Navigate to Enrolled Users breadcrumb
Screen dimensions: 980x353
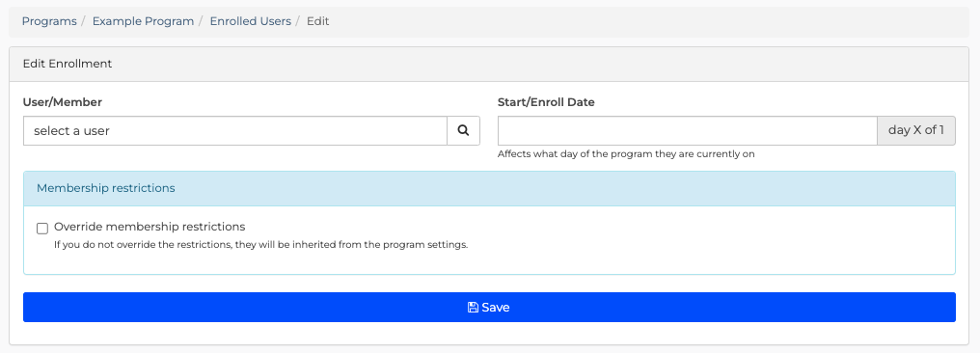250,21
